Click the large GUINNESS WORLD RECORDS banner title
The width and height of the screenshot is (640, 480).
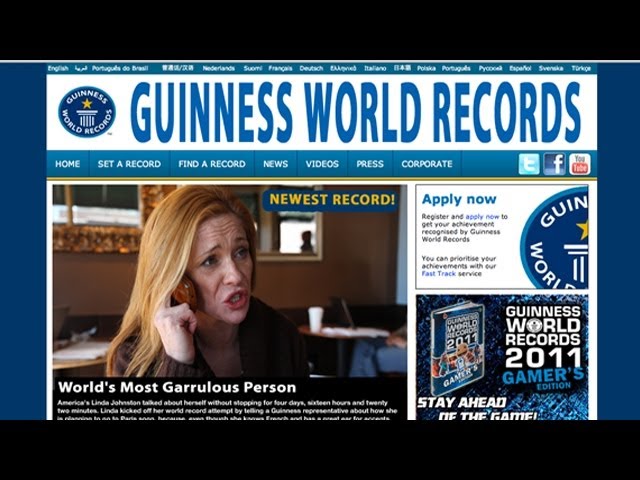coord(356,113)
